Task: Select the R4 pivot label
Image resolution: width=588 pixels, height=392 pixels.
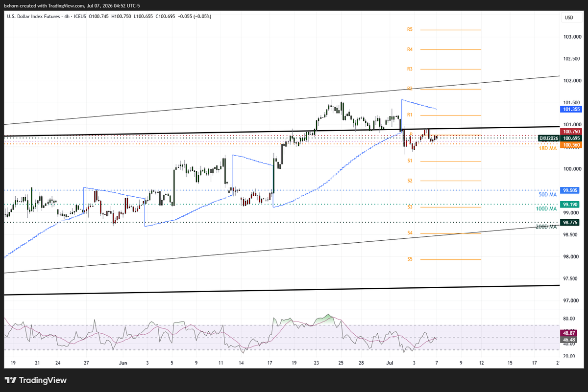Action: (410, 49)
